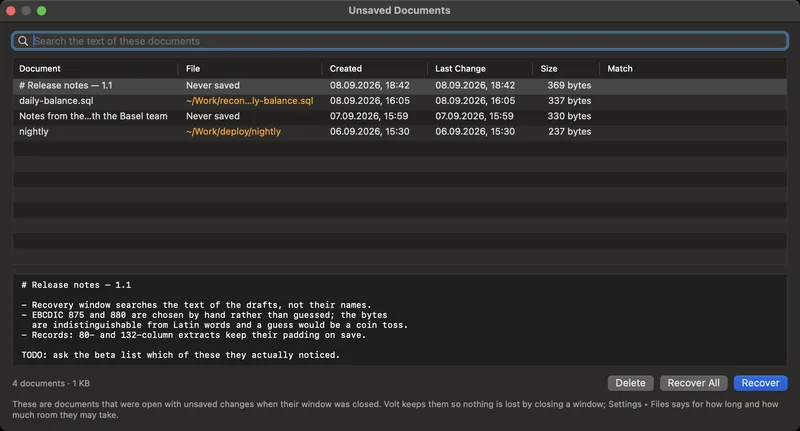Click the 337 bytes size cell
800x431 pixels.
click(x=569, y=100)
